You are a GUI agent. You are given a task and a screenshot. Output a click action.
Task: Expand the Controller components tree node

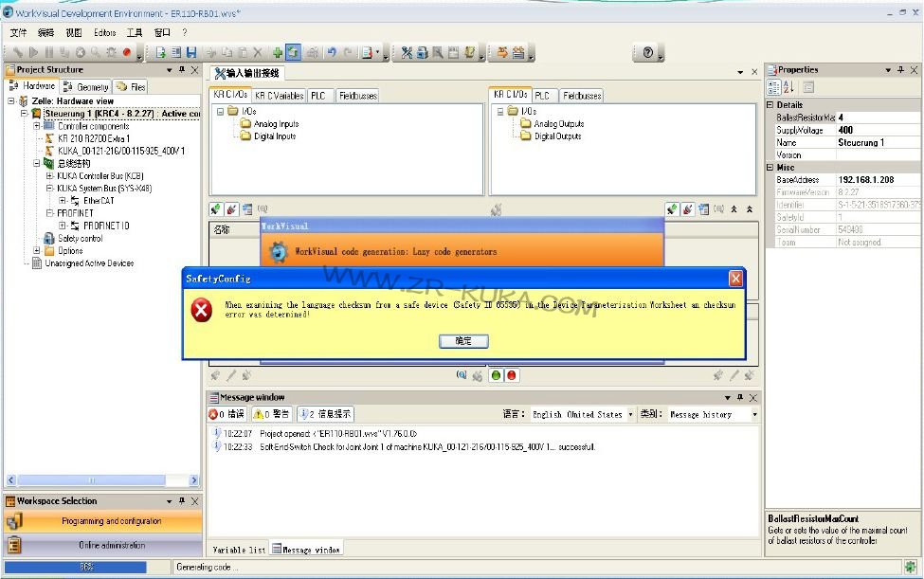pos(37,126)
